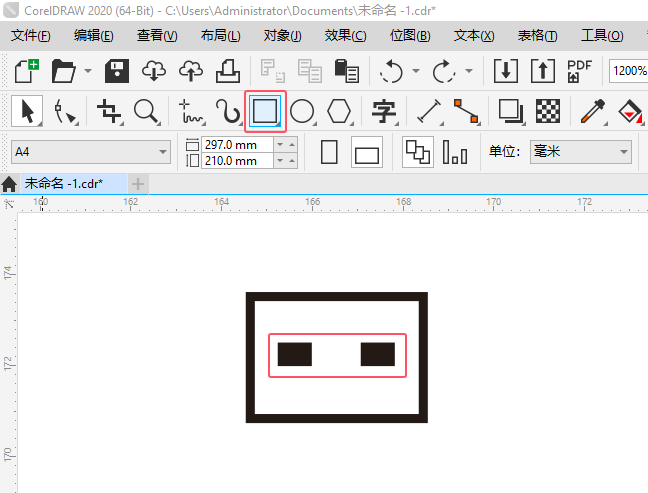Edit the page width 297.0 mm field
The height and width of the screenshot is (493, 648).
(x=238, y=145)
